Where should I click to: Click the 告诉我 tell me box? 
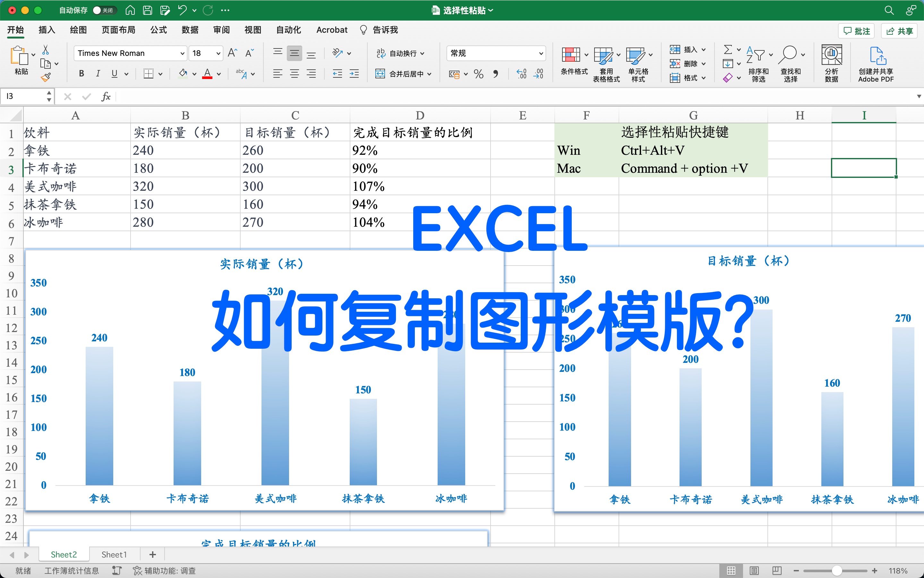379,30
